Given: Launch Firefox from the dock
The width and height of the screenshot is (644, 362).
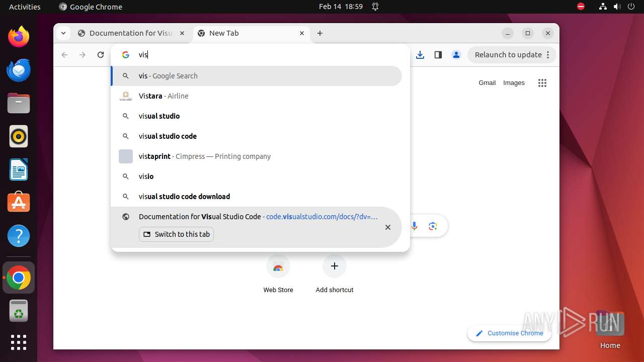Looking at the screenshot, I should click(19, 37).
